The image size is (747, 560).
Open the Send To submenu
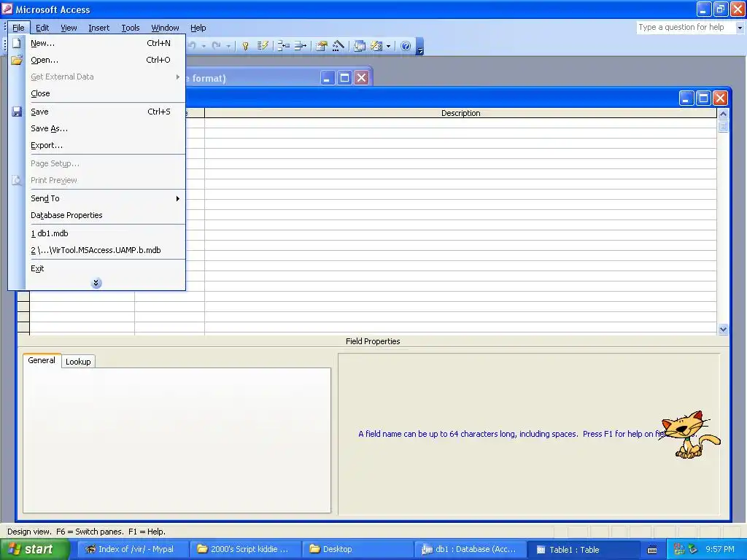pos(105,198)
